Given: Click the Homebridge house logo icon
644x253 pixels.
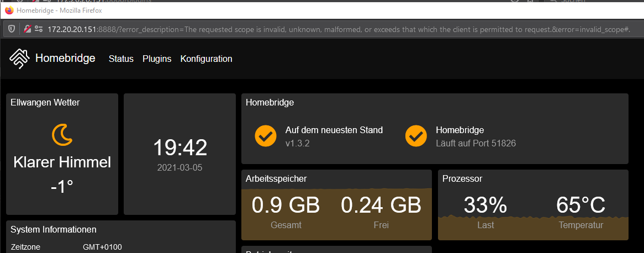Looking at the screenshot, I should [20, 59].
